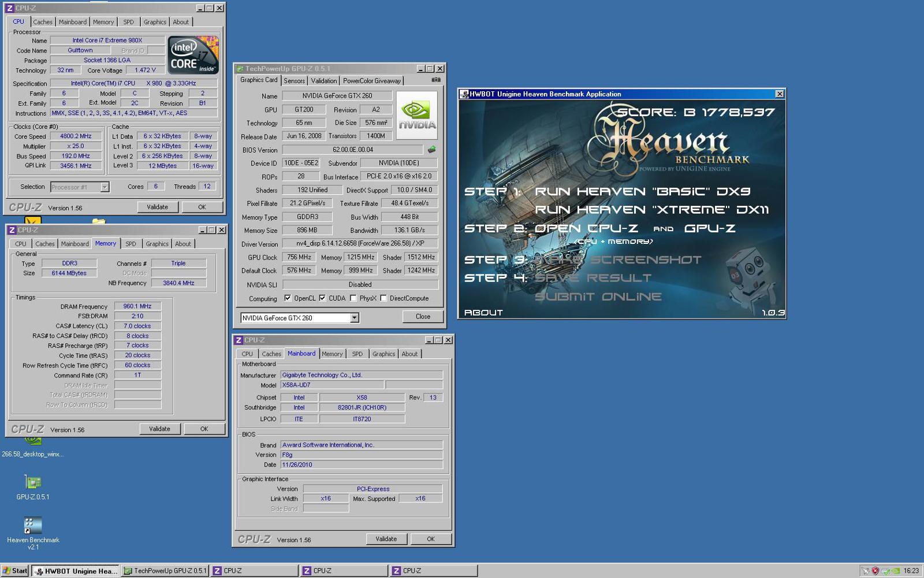Open the GPU selection dropdown in GPU-Z
The image size is (924, 578).
(355, 318)
